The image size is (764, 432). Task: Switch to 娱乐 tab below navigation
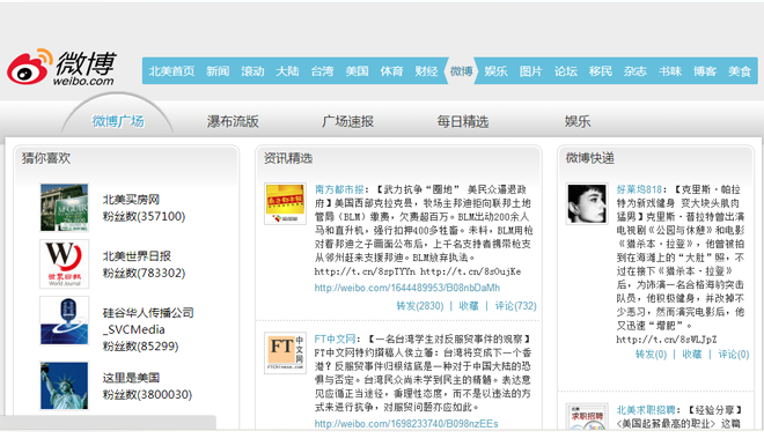pos(577,121)
